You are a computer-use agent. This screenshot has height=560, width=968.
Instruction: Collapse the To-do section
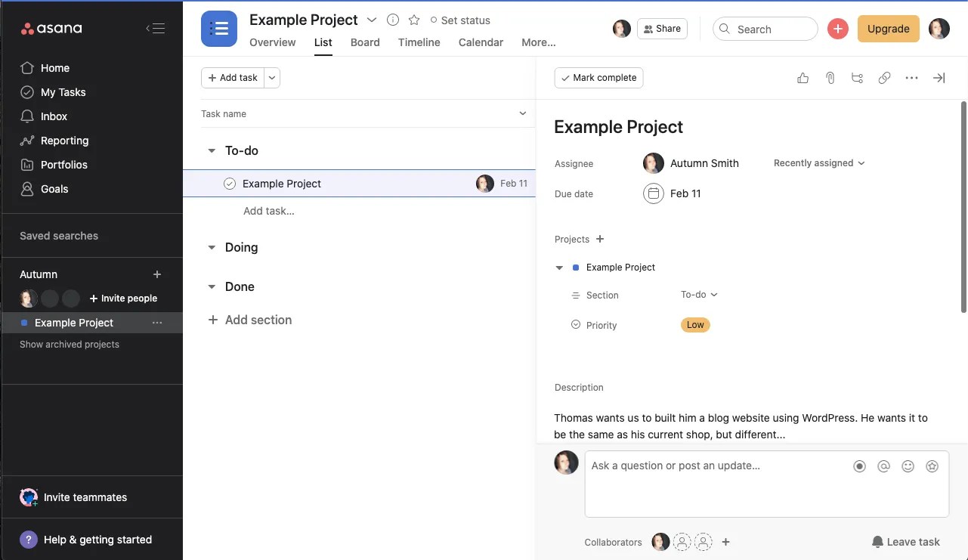(x=212, y=150)
